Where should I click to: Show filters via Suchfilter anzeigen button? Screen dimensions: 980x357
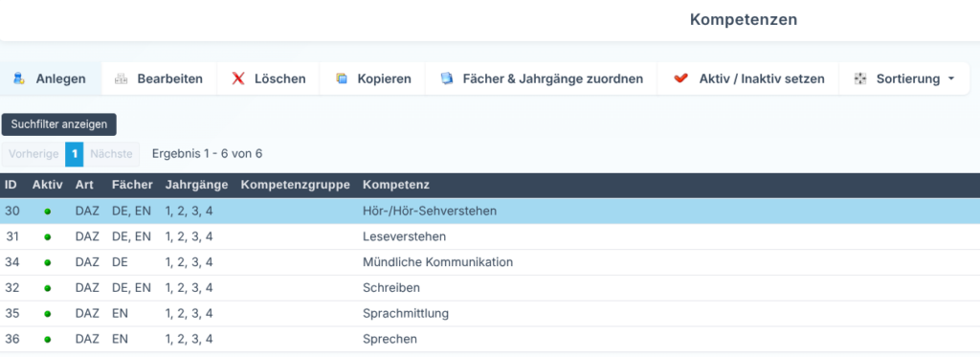(58, 124)
